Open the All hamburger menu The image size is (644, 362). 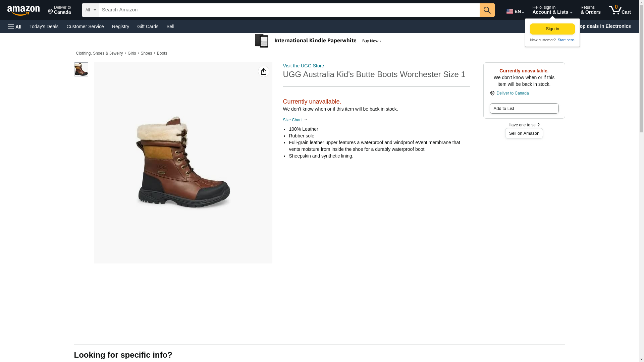click(15, 26)
